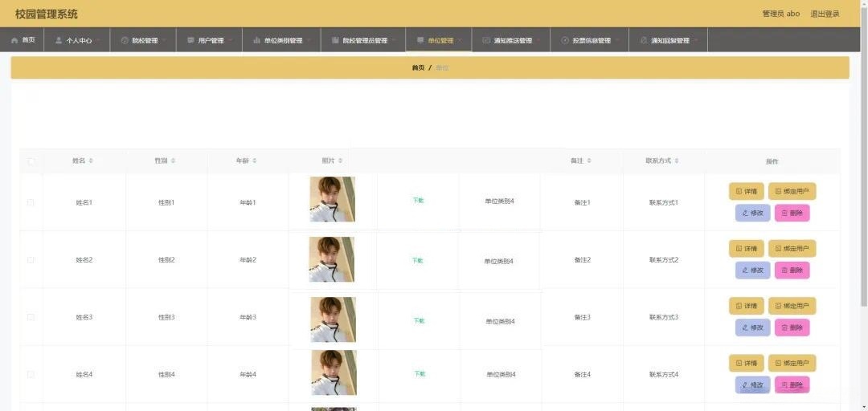
Task: Click the icon next to 院校管理员管理
Action: (335, 40)
